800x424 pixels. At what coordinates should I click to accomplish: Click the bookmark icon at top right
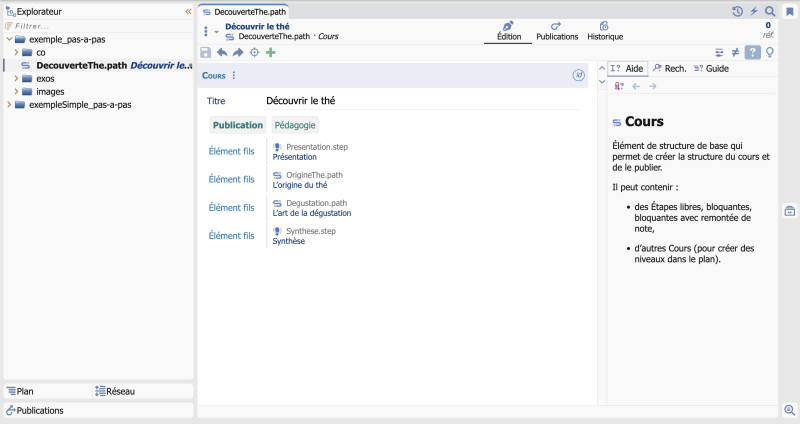coord(790,12)
